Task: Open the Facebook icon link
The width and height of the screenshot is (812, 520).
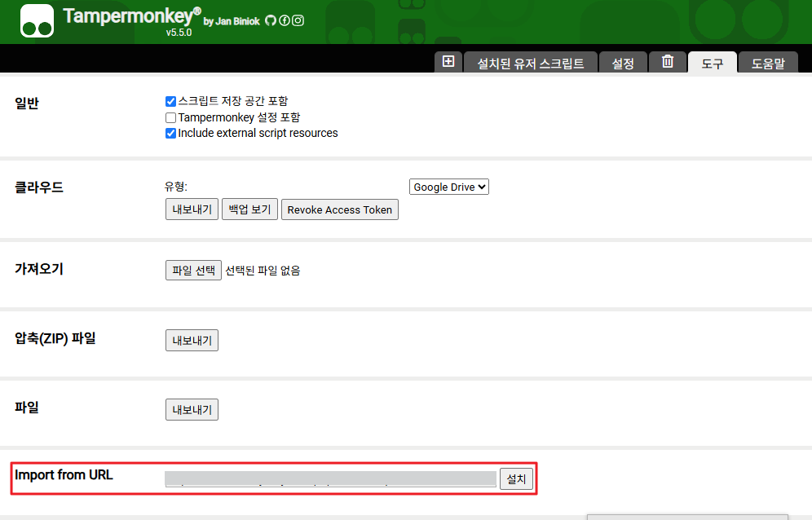Action: 285,20
